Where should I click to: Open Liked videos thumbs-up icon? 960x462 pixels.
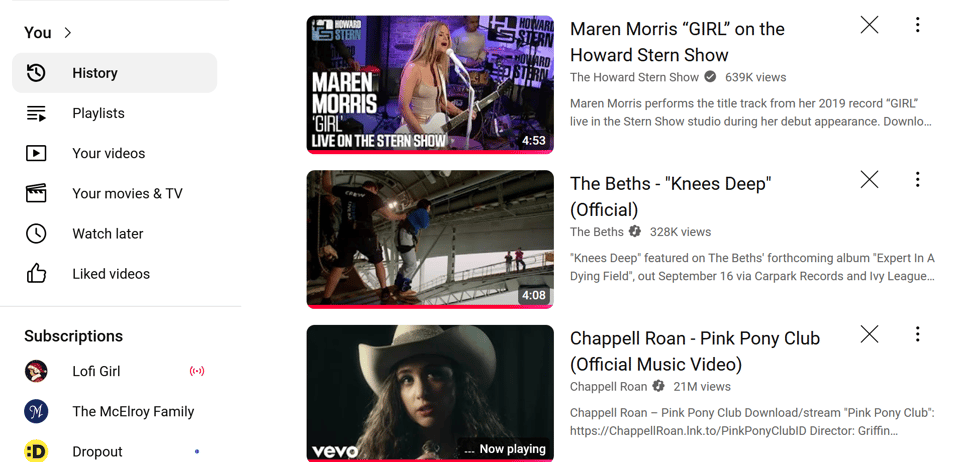(36, 274)
